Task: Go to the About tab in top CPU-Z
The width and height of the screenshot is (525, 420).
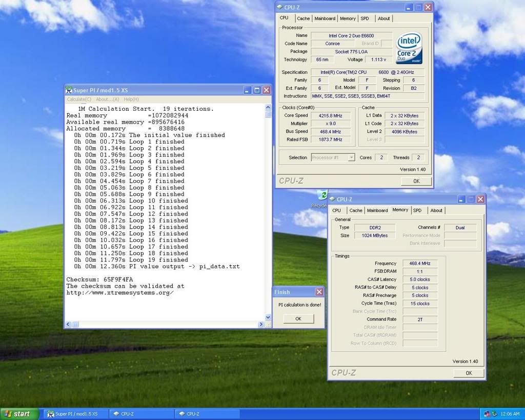Action: [383, 18]
